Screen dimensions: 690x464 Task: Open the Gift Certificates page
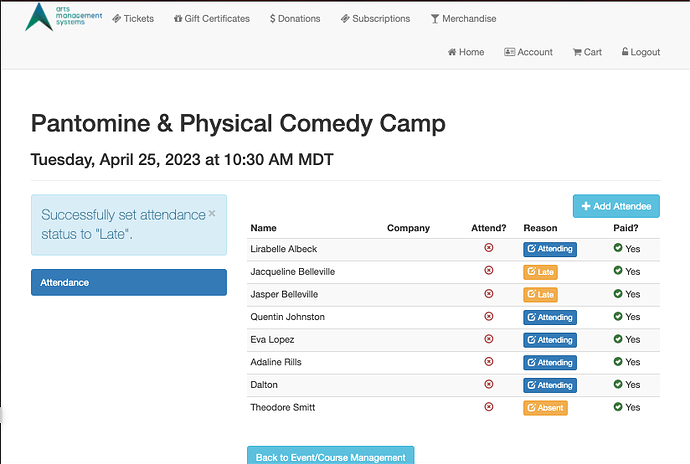pos(212,18)
